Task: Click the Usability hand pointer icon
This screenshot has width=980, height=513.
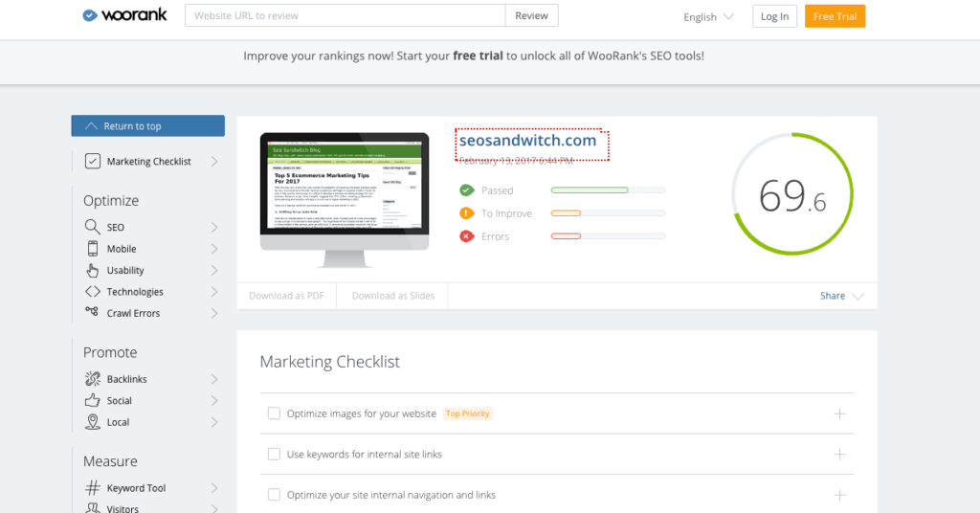Action: coord(93,270)
